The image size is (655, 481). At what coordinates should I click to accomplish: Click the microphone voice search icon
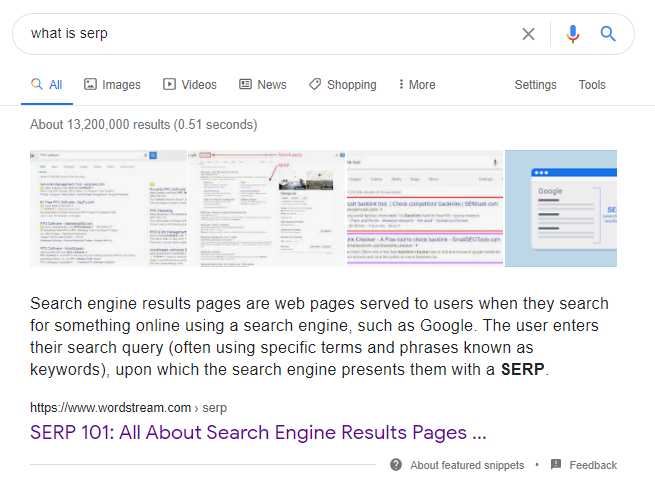point(572,34)
